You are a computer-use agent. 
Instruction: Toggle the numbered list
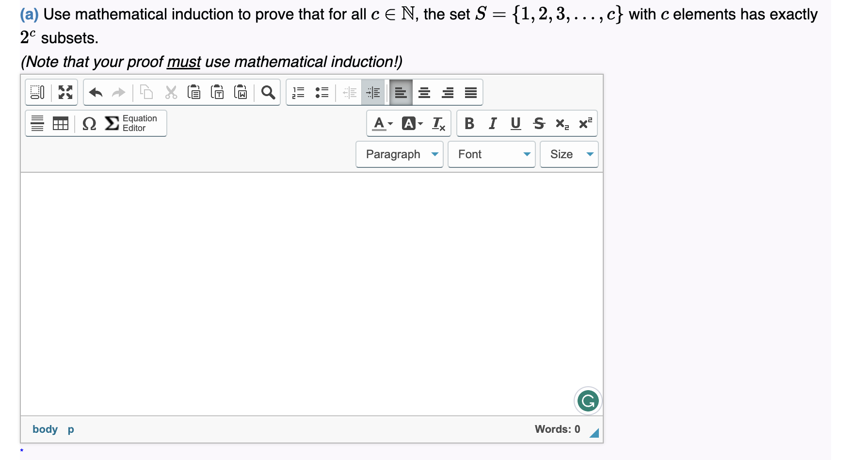[x=298, y=92]
